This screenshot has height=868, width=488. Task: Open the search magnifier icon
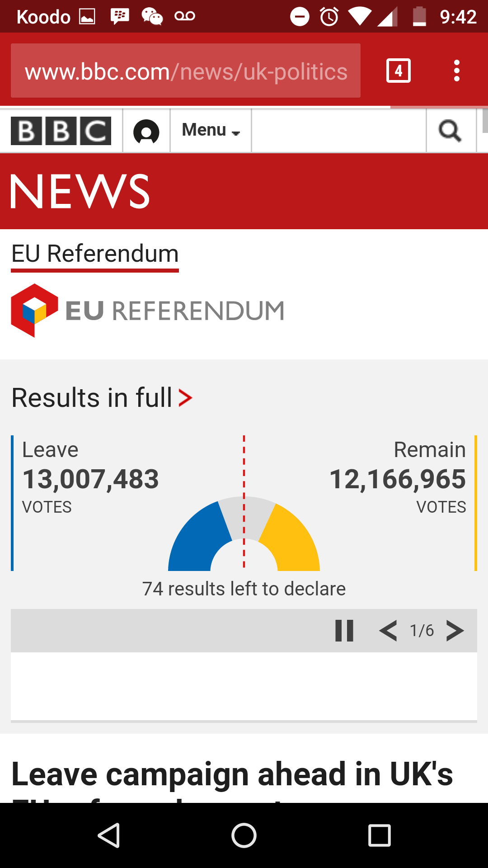pos(450,131)
